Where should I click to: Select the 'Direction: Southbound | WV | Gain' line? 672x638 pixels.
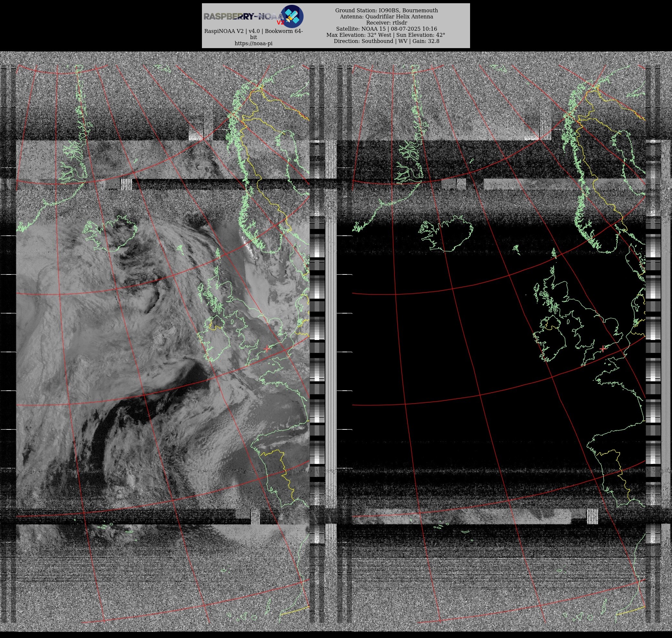386,41
